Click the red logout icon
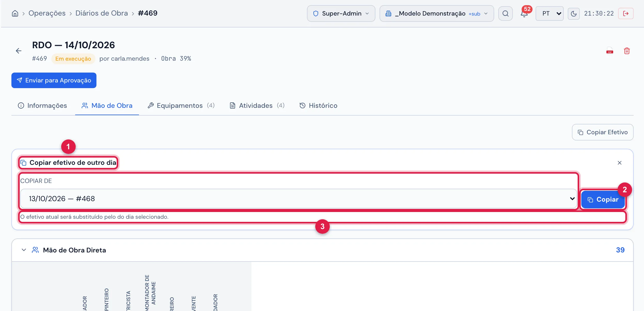 click(x=626, y=13)
